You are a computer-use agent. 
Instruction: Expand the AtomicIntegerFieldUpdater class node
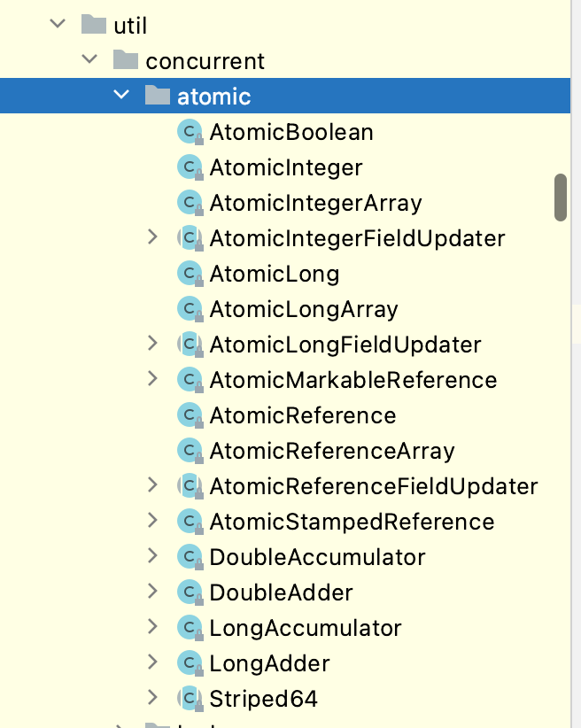pos(153,237)
